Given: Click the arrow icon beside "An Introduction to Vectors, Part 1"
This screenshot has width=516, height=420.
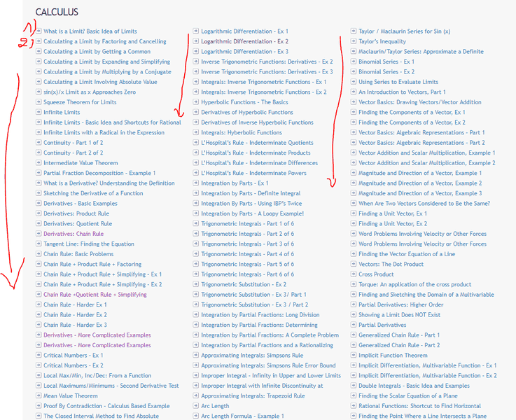Looking at the screenshot, I should click(x=354, y=92).
